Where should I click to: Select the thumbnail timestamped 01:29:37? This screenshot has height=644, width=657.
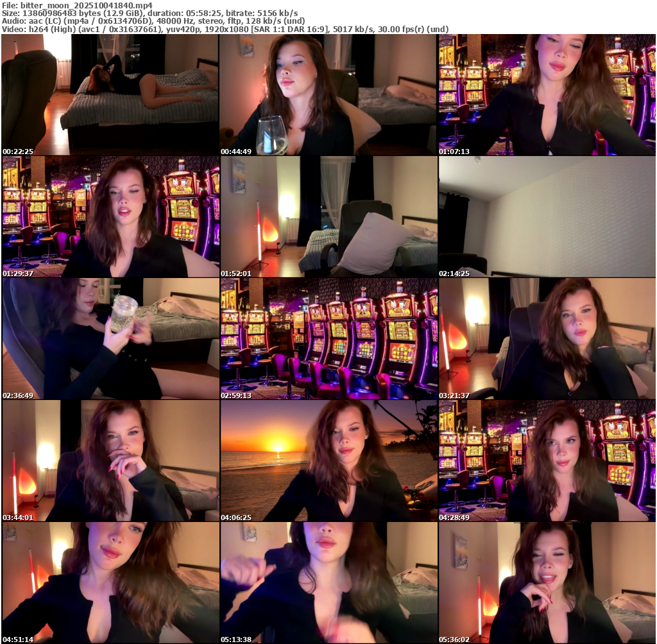click(110, 217)
